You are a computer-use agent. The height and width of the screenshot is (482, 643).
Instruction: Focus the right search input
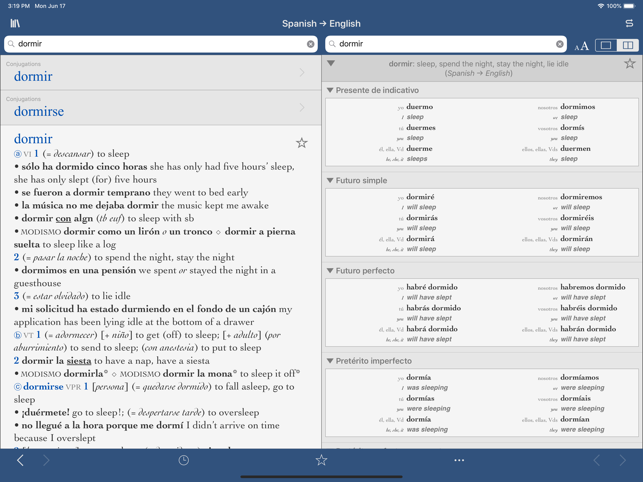pyautogui.click(x=446, y=44)
